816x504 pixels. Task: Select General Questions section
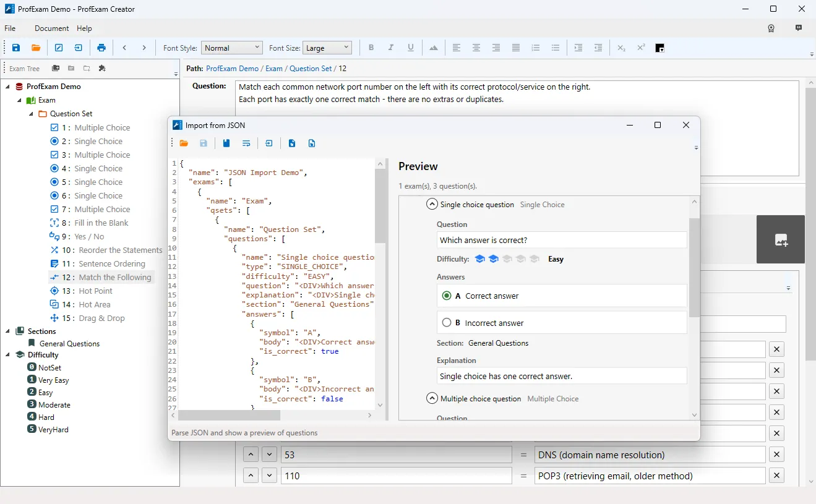(x=64, y=343)
